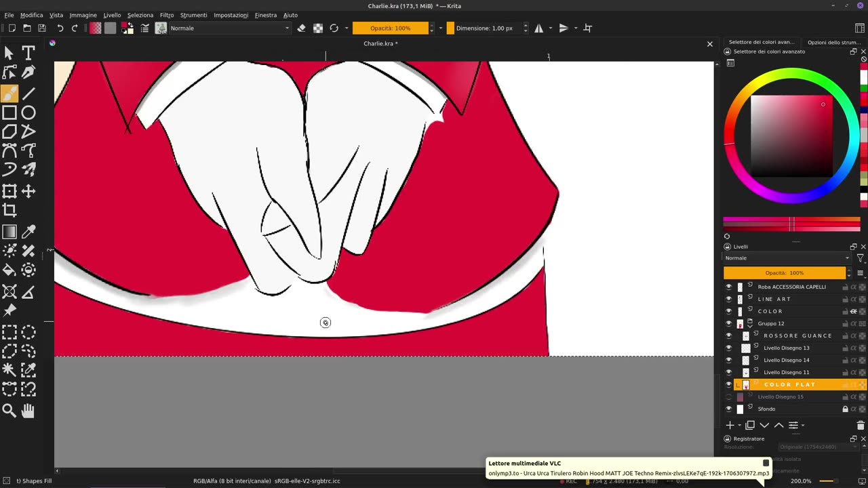Hide the Sfondo layer
Viewport: 868px width, 488px height.
pos(729,409)
